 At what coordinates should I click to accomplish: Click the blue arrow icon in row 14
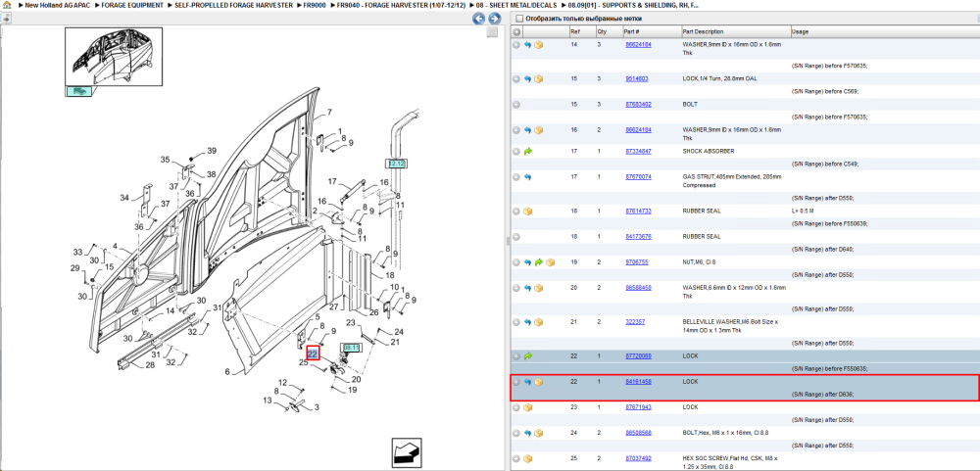(527, 45)
